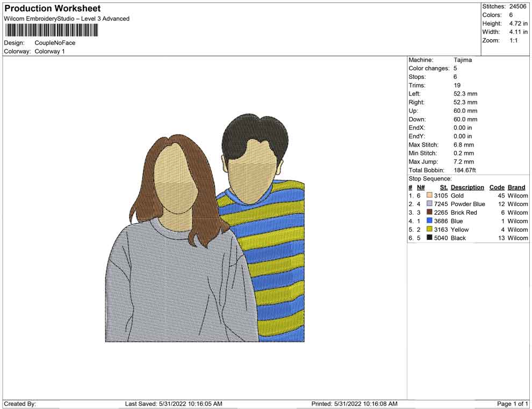Screen dimensions: 532x409
Task: Click the N# column header
Action: 421,187
